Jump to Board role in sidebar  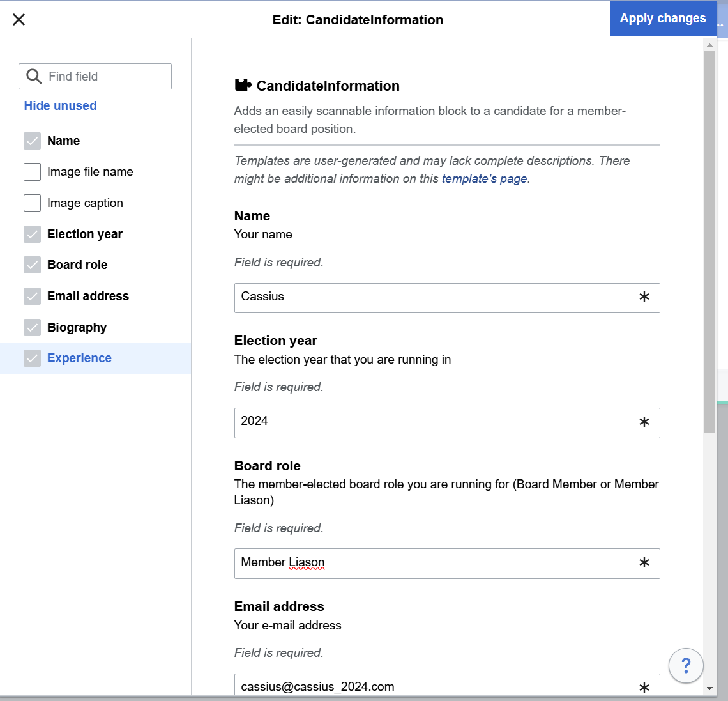point(77,265)
